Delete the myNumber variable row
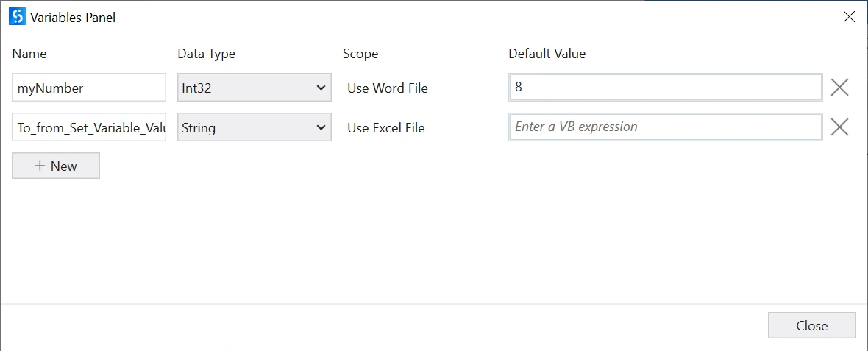 [x=840, y=88]
